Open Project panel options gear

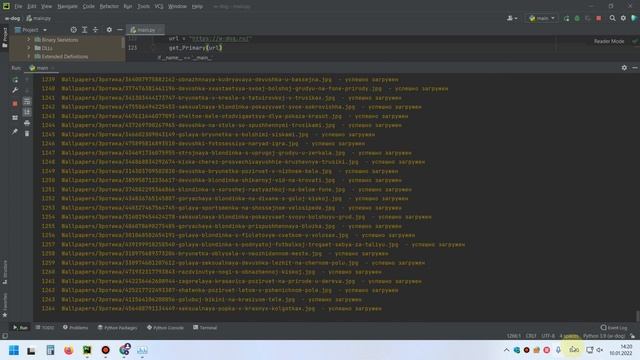point(109,30)
